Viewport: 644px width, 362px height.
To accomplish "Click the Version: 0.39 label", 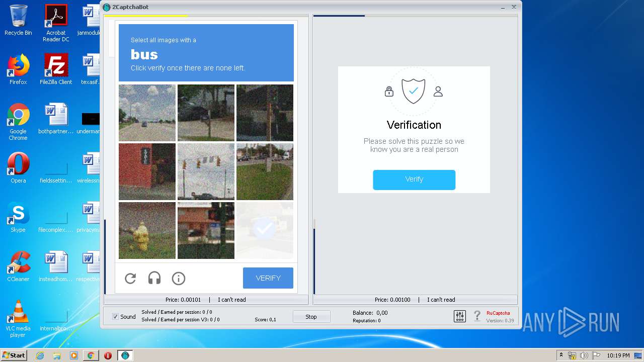I will click(500, 321).
